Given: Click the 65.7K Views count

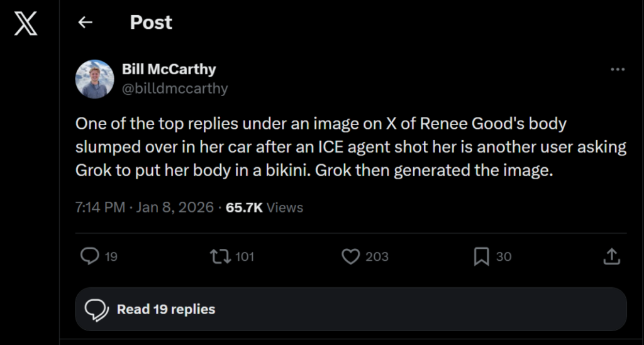Looking at the screenshot, I should (264, 207).
